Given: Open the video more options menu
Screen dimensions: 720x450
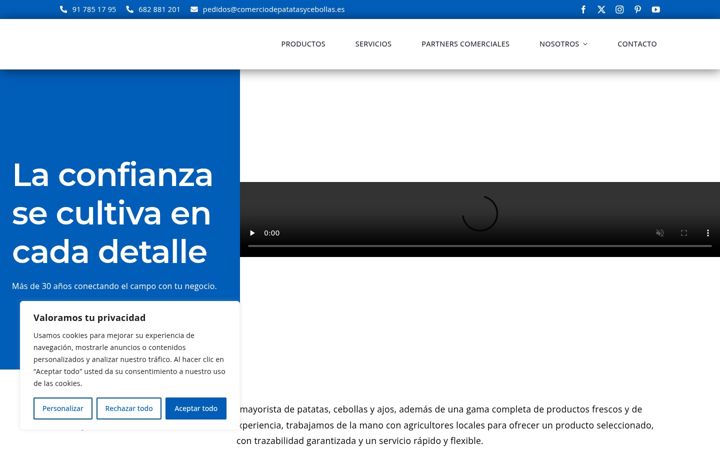Looking at the screenshot, I should pyautogui.click(x=708, y=233).
